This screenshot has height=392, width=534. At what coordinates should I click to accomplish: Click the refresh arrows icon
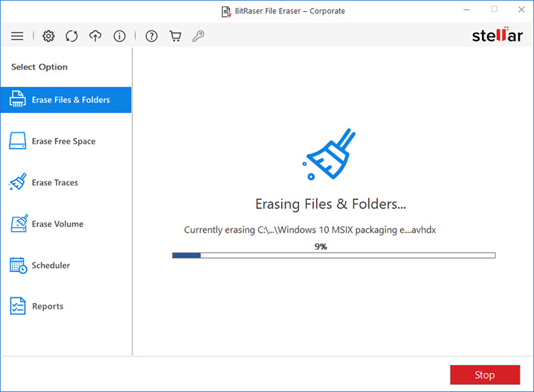(71, 36)
